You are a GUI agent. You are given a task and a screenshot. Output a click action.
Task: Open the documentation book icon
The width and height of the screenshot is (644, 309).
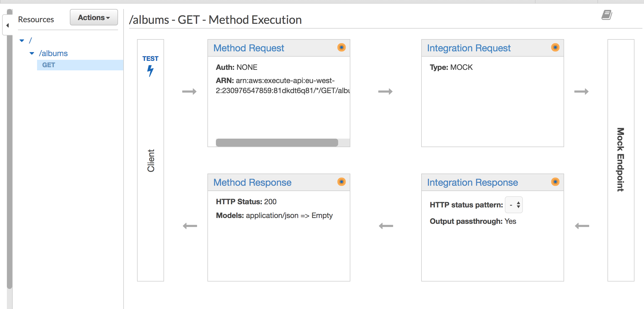click(606, 15)
